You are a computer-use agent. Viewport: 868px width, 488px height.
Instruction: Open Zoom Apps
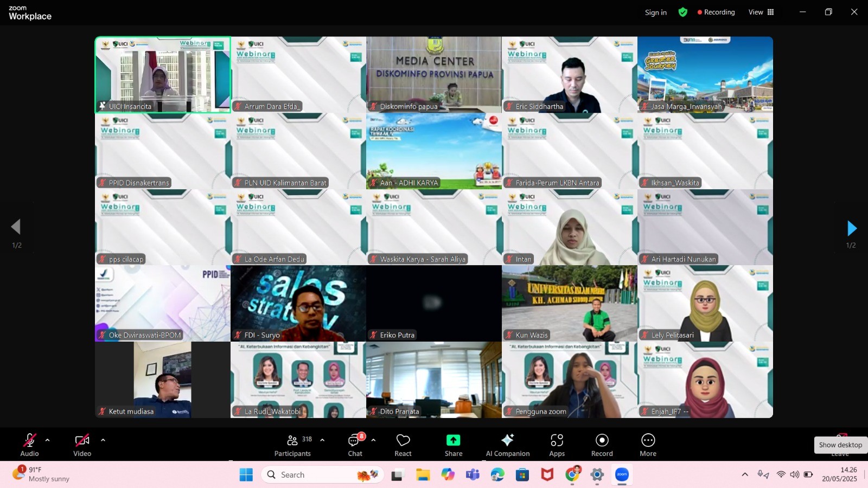click(x=557, y=445)
